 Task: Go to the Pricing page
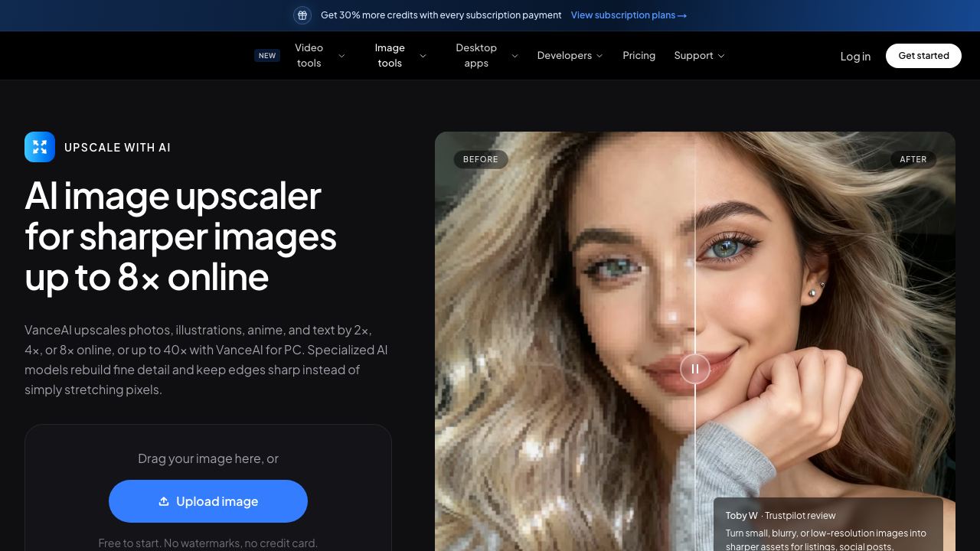639,55
